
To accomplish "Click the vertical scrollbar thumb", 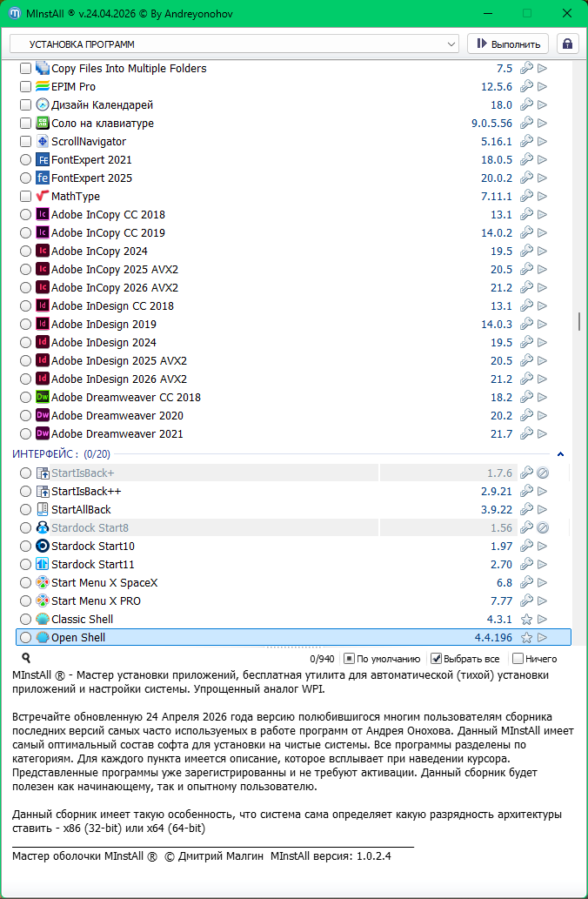I will point(579,321).
